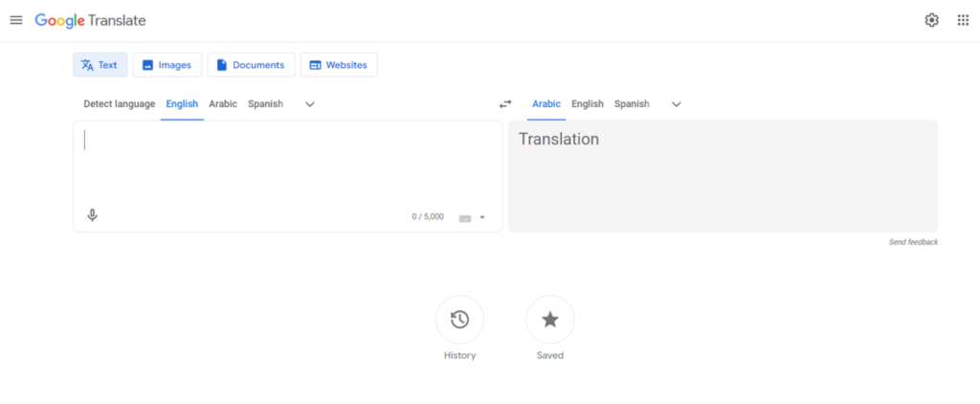The height and width of the screenshot is (404, 980).
Task: Select English as source language
Action: click(182, 103)
